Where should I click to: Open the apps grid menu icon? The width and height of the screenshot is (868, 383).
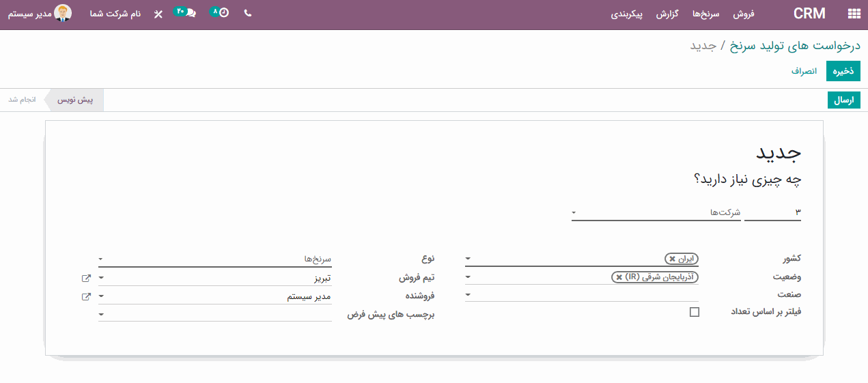coord(854,13)
